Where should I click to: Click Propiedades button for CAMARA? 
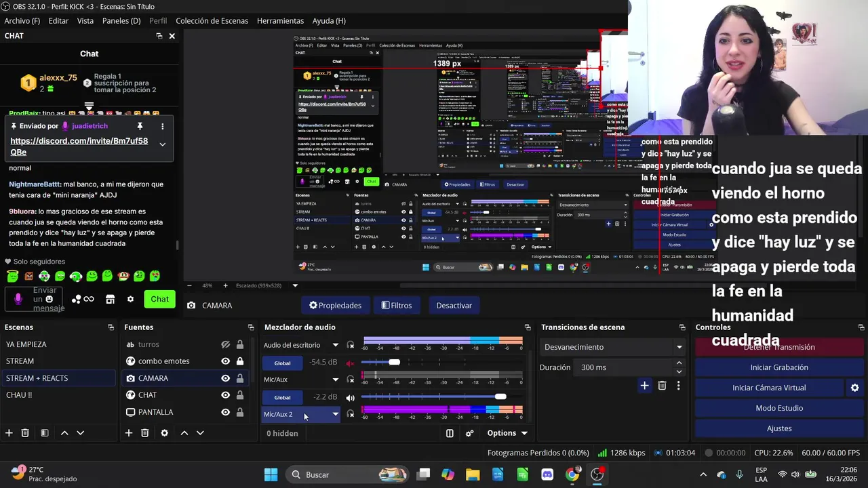click(335, 305)
